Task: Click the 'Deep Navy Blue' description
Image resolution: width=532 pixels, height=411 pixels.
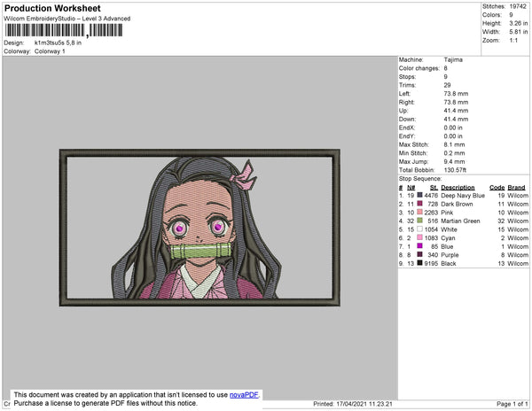Action: [463, 196]
